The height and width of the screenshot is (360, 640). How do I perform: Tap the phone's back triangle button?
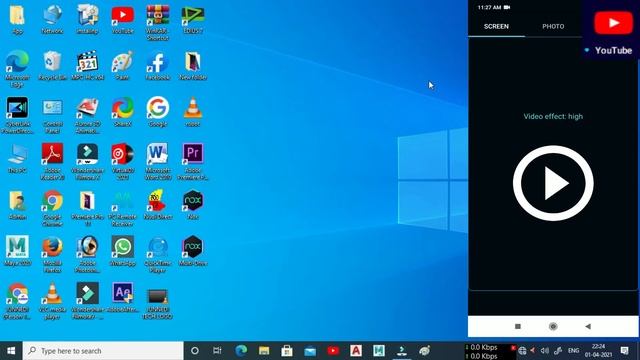[588, 326]
